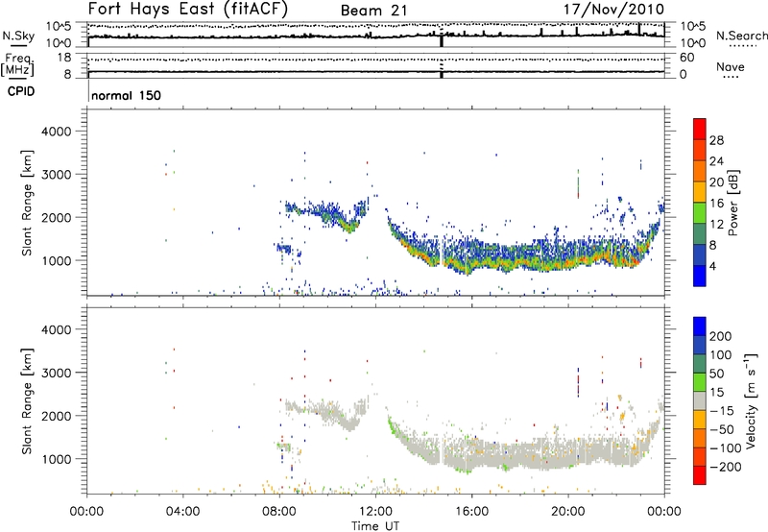Click the '08:00' time tick label
The height and width of the screenshot is (532, 768).
click(x=279, y=512)
